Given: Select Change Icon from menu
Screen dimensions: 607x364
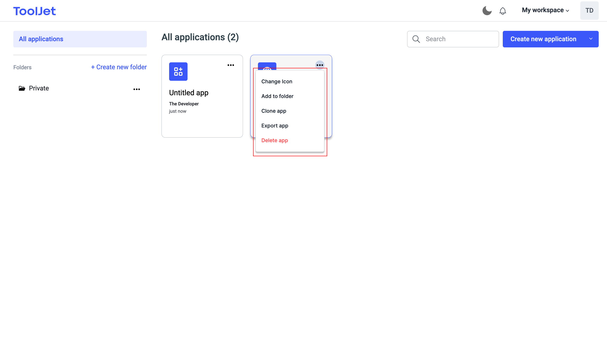Looking at the screenshot, I should (x=277, y=81).
